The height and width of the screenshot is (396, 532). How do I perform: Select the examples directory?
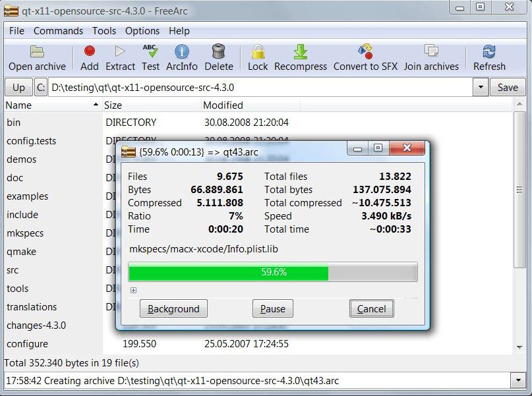coord(27,196)
